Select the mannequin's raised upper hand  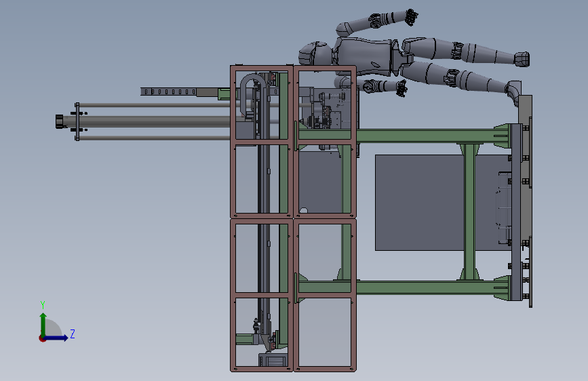pyautogui.click(x=412, y=17)
